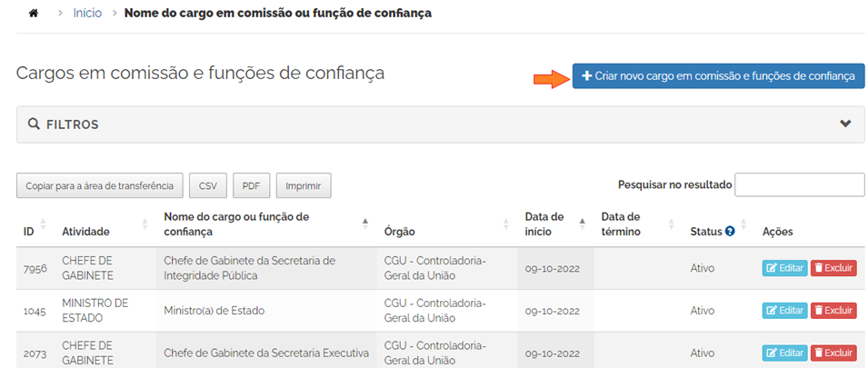
Task: Expand the Filtros panel chevron
Action: point(845,124)
